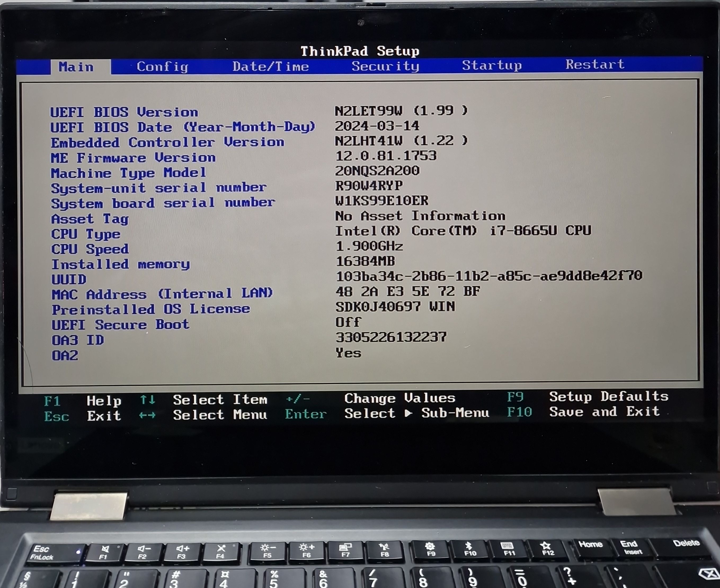720x588 pixels.
Task: Click the Secure Boot value Off
Action: pyautogui.click(x=348, y=322)
